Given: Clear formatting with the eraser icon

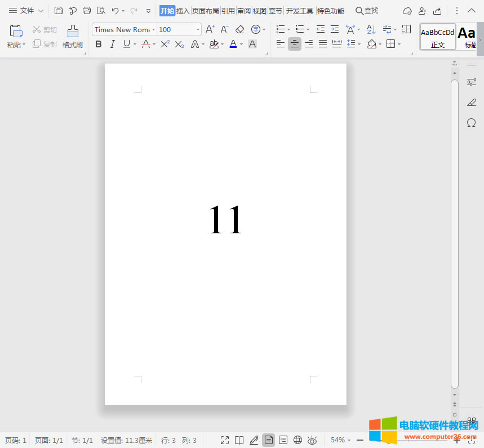Looking at the screenshot, I should coord(240,29).
